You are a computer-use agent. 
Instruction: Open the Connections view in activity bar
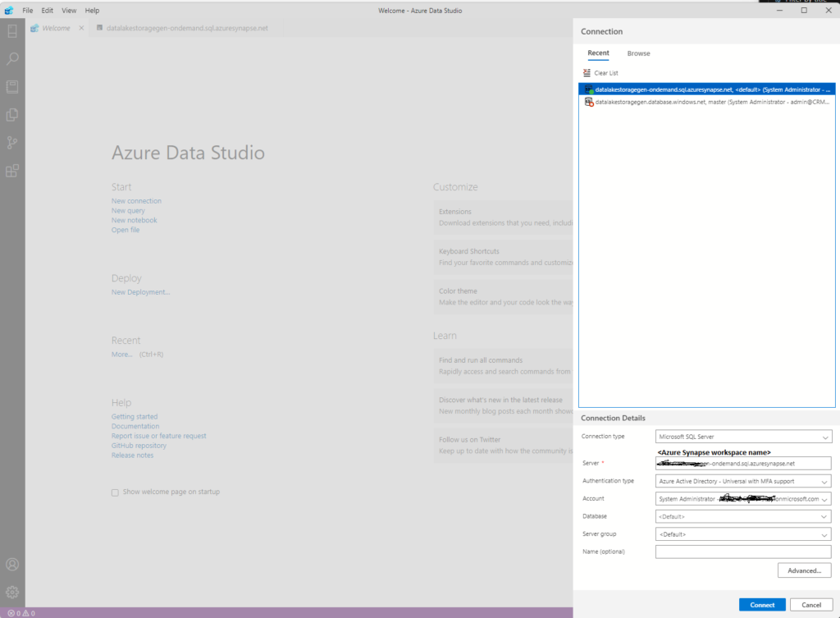tap(12, 31)
